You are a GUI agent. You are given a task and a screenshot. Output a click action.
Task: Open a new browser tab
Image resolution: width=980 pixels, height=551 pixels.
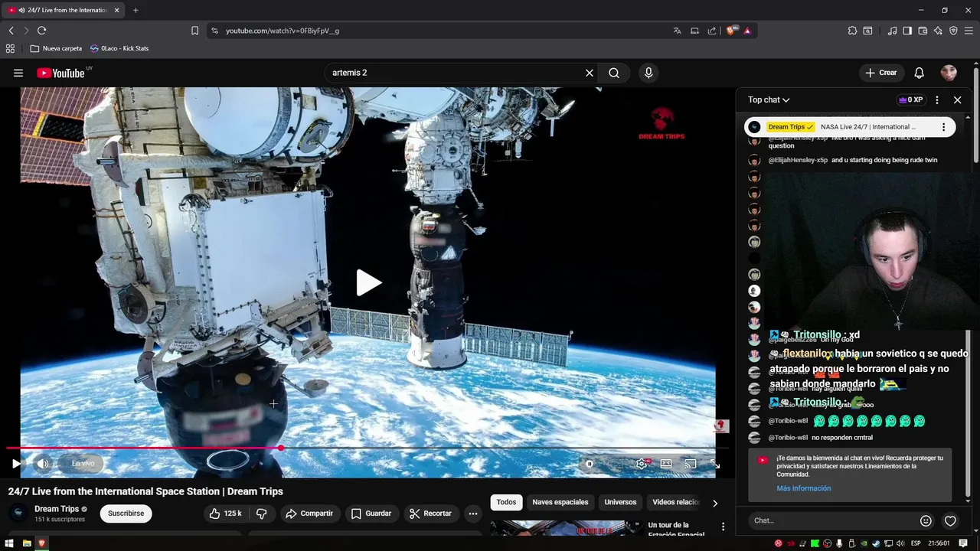click(x=136, y=10)
